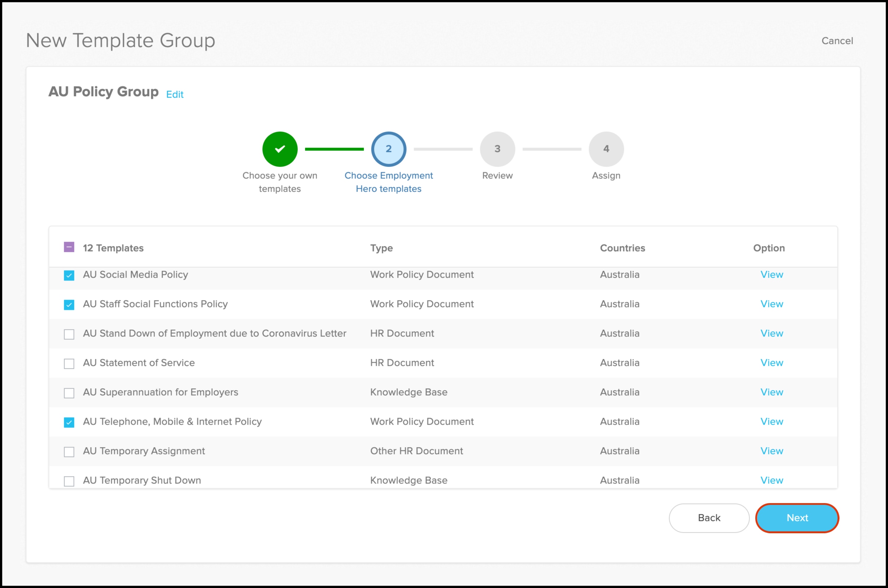Uncheck AU Staff Social Functions Policy

(x=69, y=305)
